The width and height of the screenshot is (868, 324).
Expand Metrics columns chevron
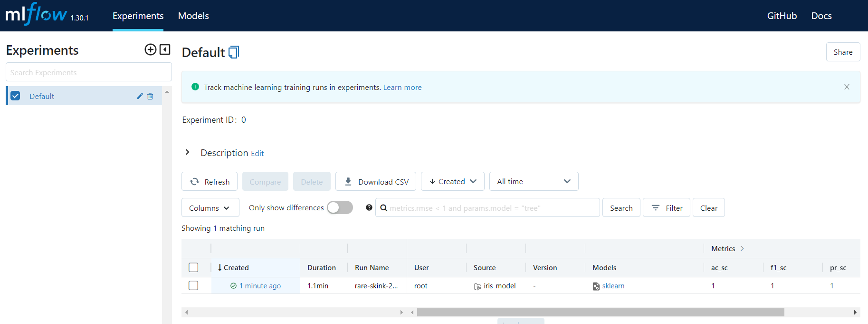pos(742,248)
